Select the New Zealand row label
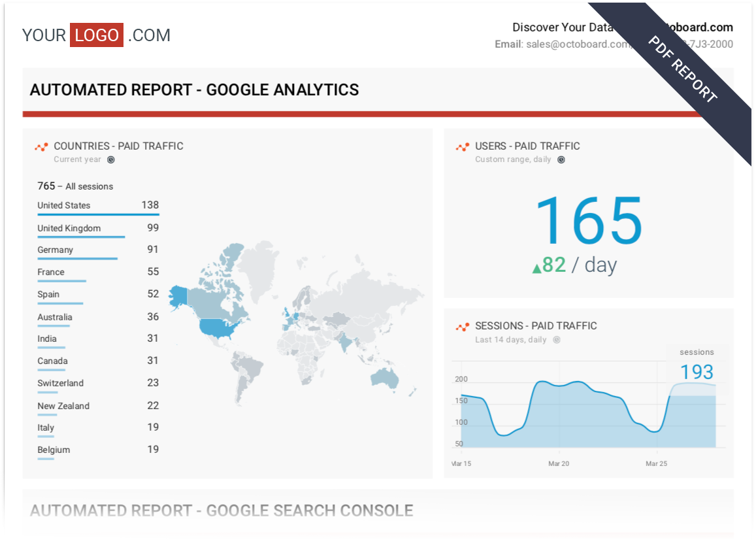The height and width of the screenshot is (549, 756). click(x=63, y=406)
